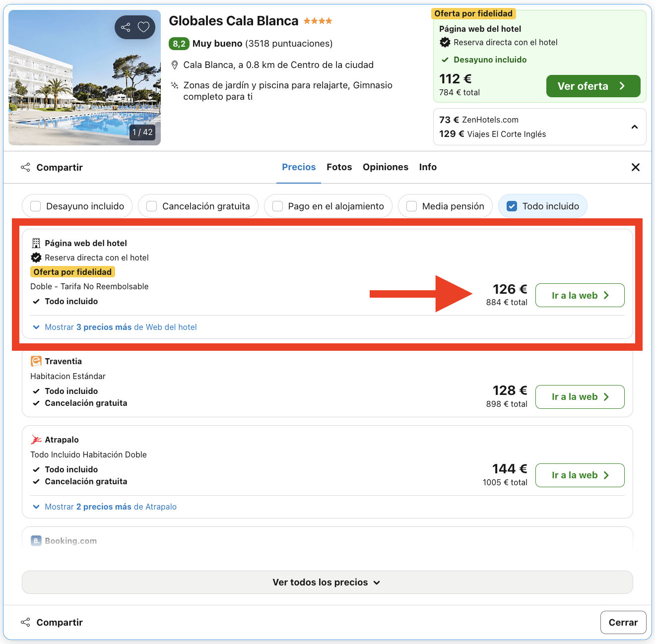Click the verified badge next to Reserva directa
Screen dimensions: 655x644
pyautogui.click(x=36, y=258)
